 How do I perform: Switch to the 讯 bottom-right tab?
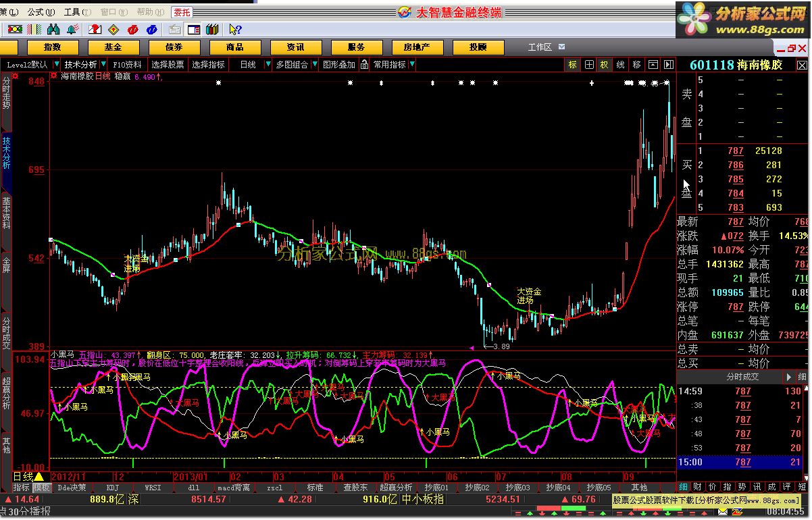click(x=757, y=487)
